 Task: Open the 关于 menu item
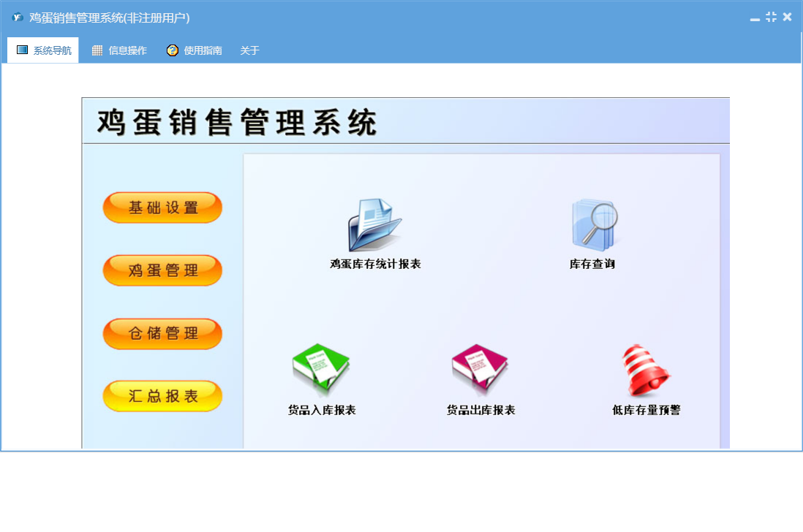249,50
